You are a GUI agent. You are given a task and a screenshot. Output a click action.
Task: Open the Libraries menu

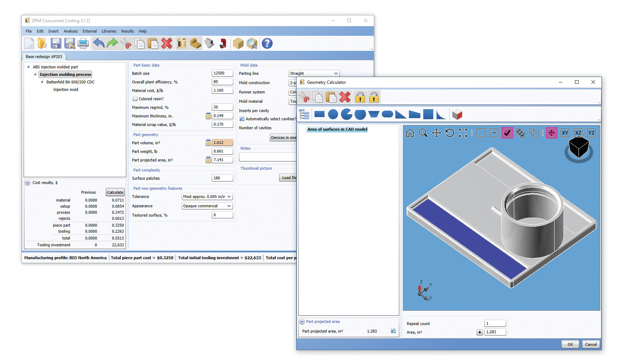click(109, 31)
